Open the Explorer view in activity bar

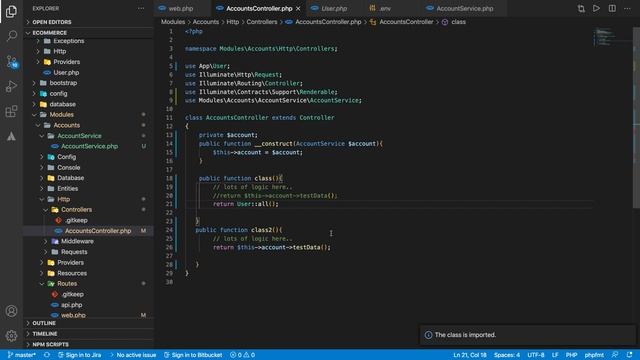point(11,11)
